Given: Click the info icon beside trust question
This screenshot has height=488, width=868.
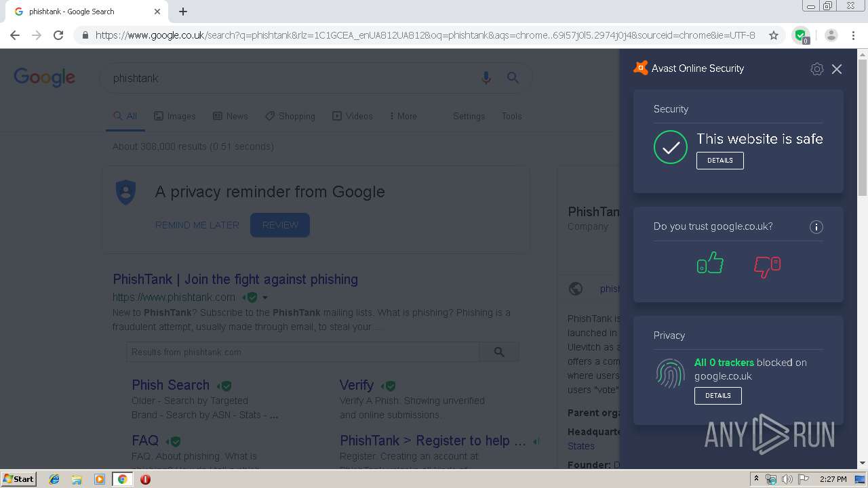Looking at the screenshot, I should [x=816, y=227].
